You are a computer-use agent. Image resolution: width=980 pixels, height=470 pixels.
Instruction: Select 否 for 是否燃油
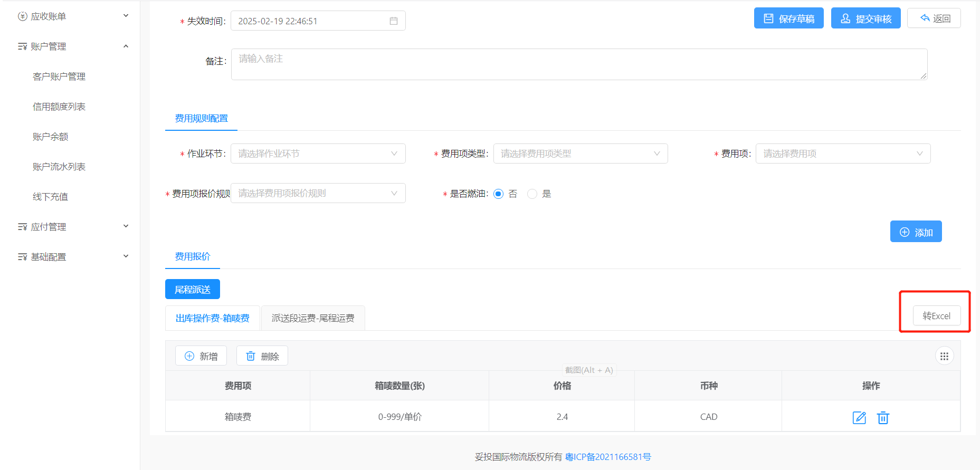click(498, 194)
